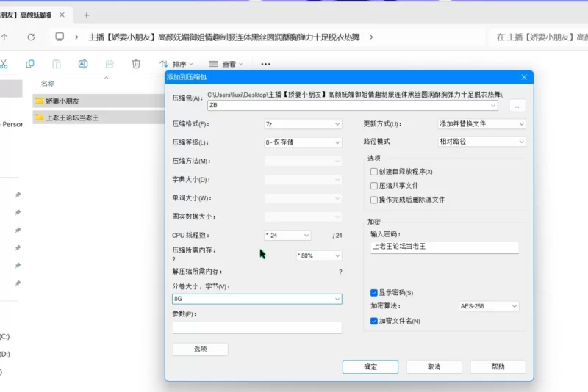The height and width of the screenshot is (392, 588).
Task: Click the 参数 parameters input field
Action: (257, 327)
